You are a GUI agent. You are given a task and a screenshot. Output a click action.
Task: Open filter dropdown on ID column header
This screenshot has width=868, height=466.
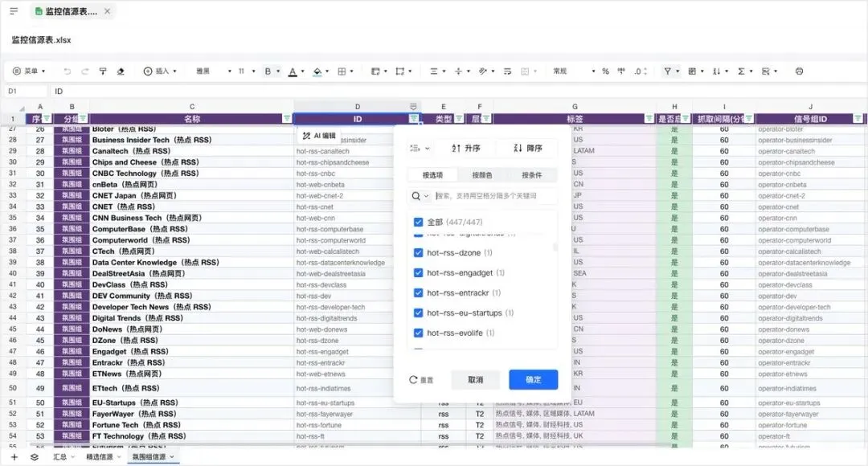414,118
